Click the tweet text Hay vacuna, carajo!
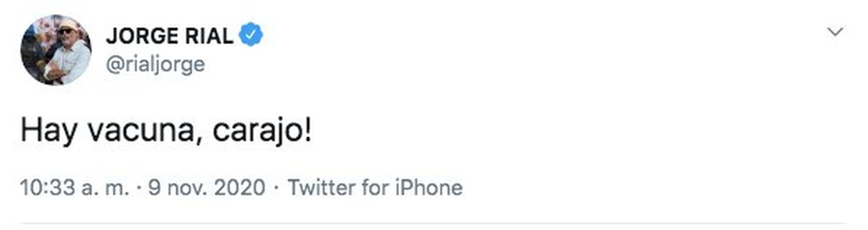Screen dimensions: 868x230 pyautogui.click(x=166, y=133)
